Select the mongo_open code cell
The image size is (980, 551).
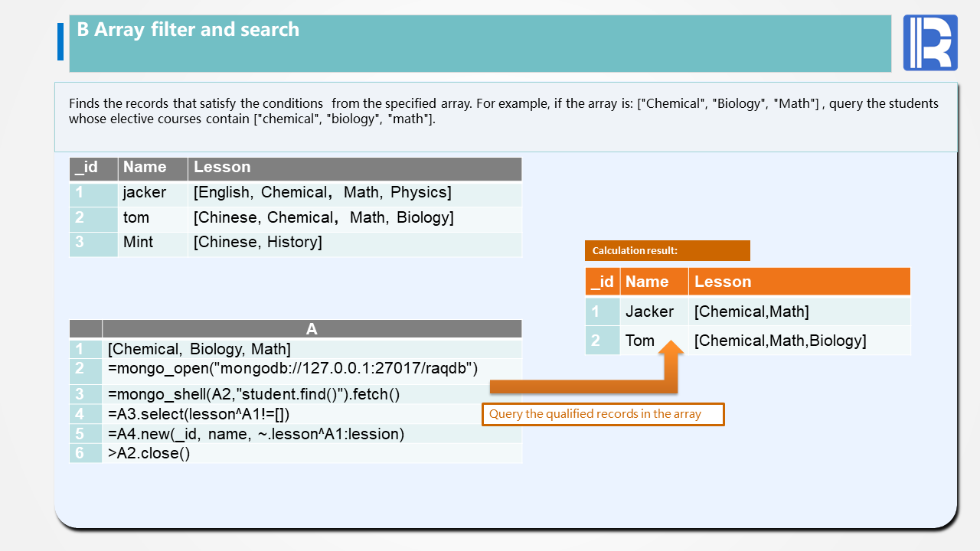click(x=293, y=369)
